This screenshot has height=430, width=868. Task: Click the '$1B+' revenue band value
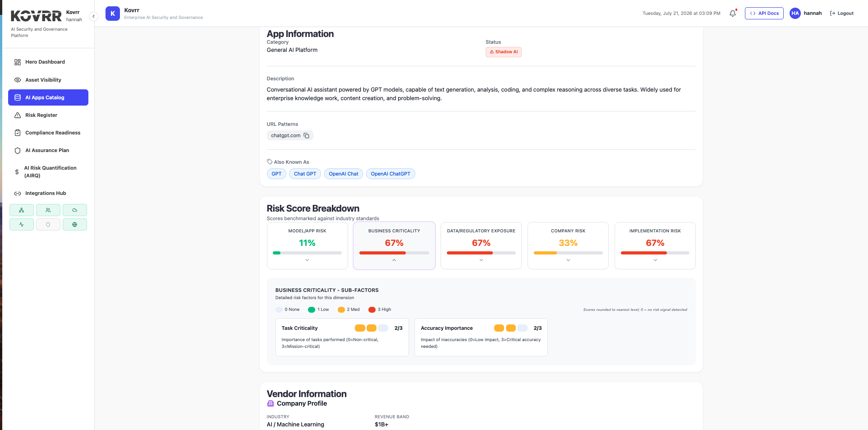coord(381,425)
